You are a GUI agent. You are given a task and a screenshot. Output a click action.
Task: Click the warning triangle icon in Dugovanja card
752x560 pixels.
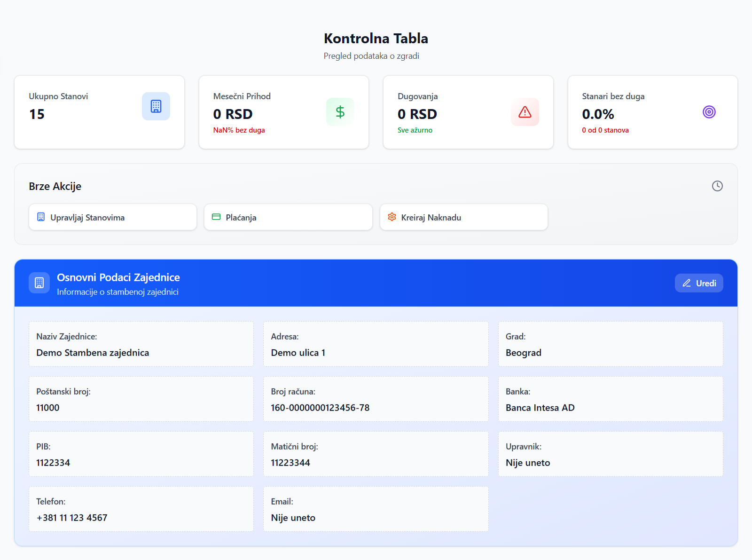click(525, 112)
